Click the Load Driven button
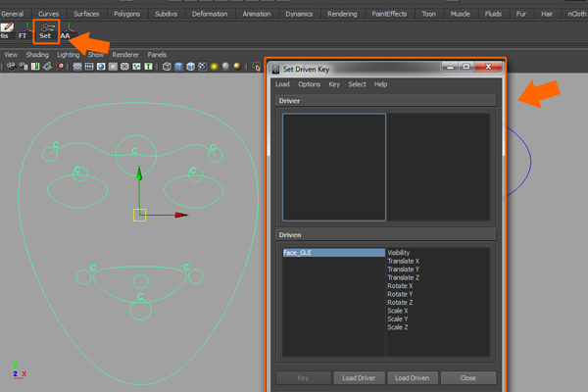Viewport: 588px width, 392px height. tap(413, 377)
